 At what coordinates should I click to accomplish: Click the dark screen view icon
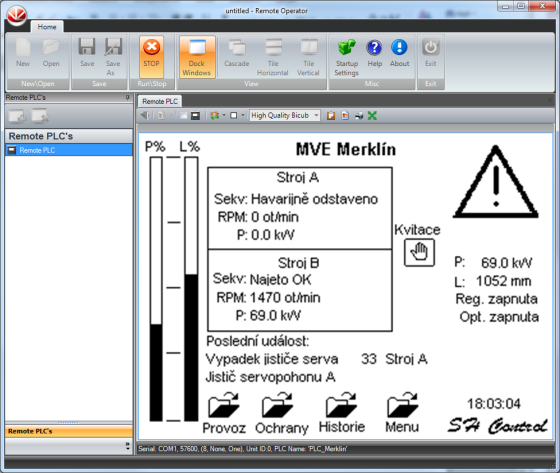(195, 115)
